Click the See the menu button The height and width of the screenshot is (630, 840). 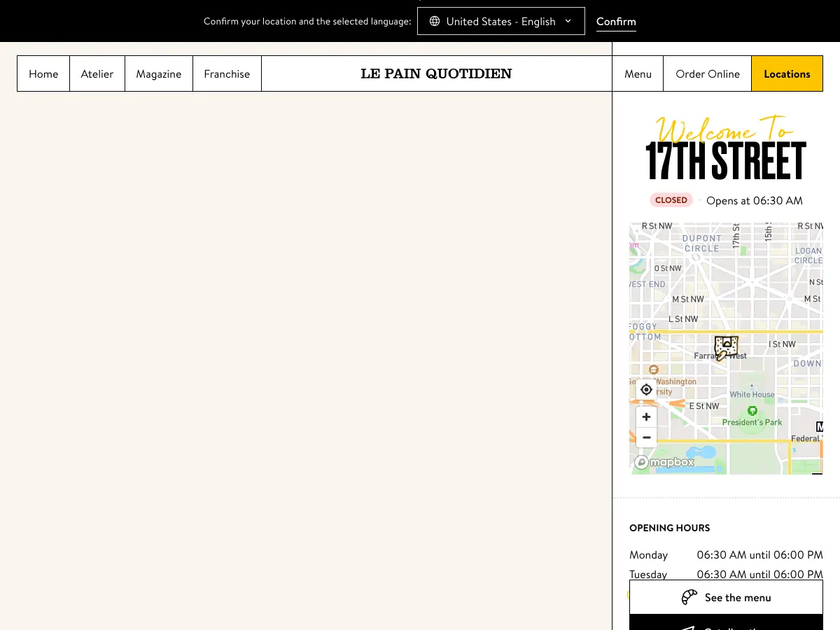(x=726, y=597)
